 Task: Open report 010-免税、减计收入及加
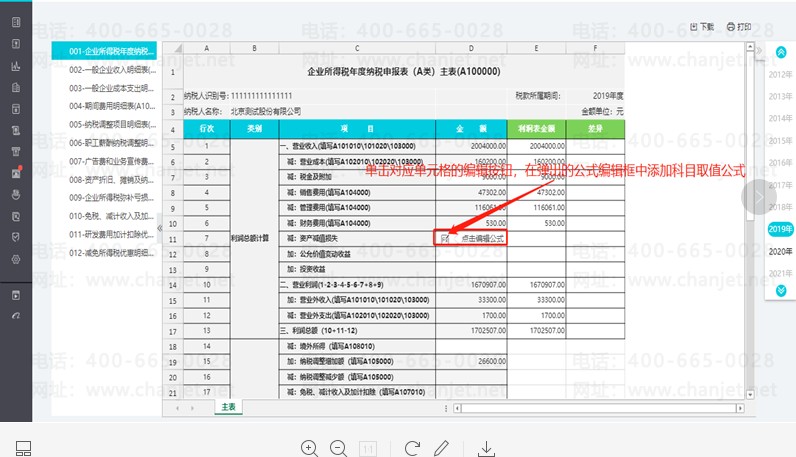(111, 216)
